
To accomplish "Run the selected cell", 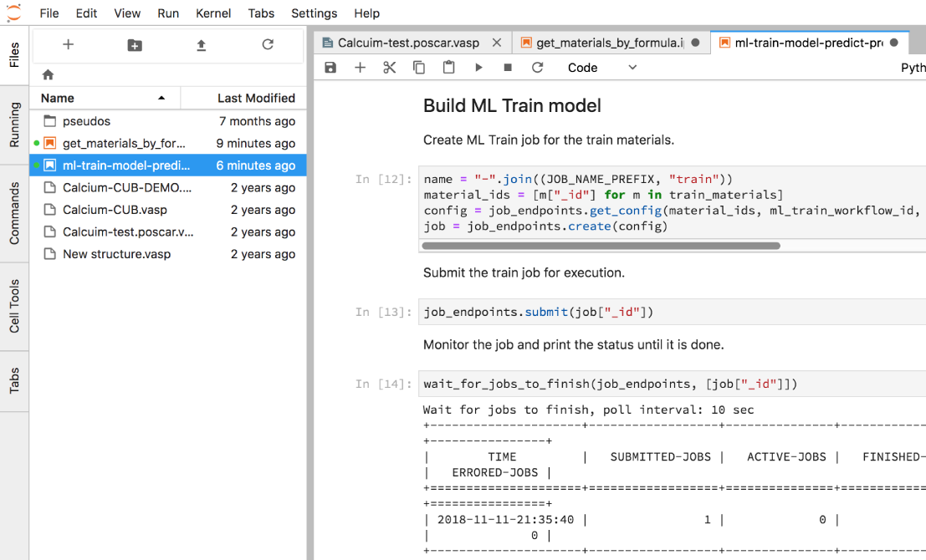I will [x=478, y=67].
